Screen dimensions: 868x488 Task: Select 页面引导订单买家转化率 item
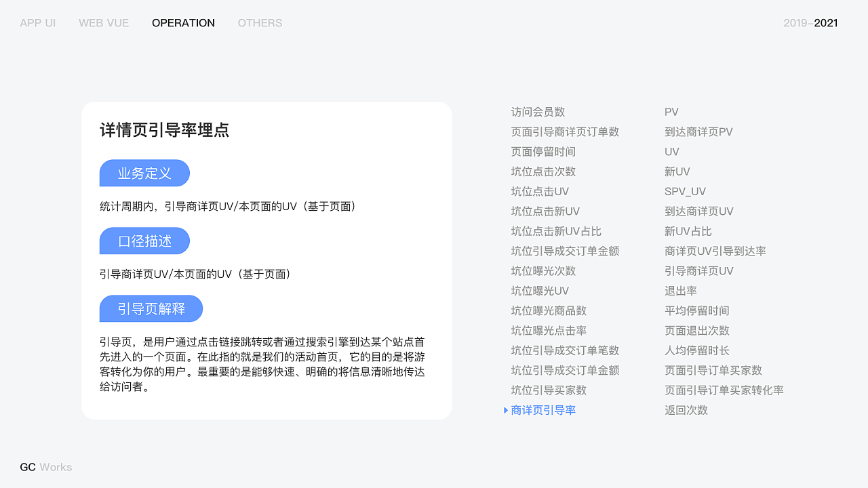(x=724, y=390)
